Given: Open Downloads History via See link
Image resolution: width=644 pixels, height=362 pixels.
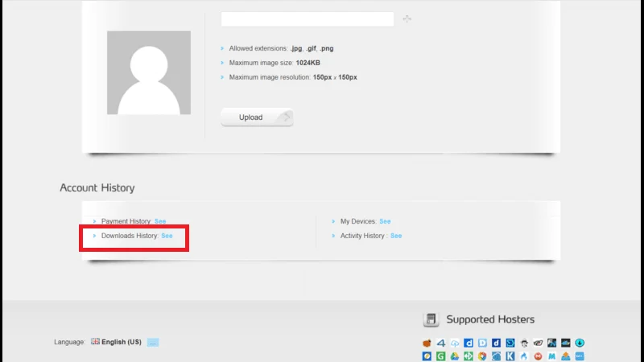Looking at the screenshot, I should [x=167, y=236].
